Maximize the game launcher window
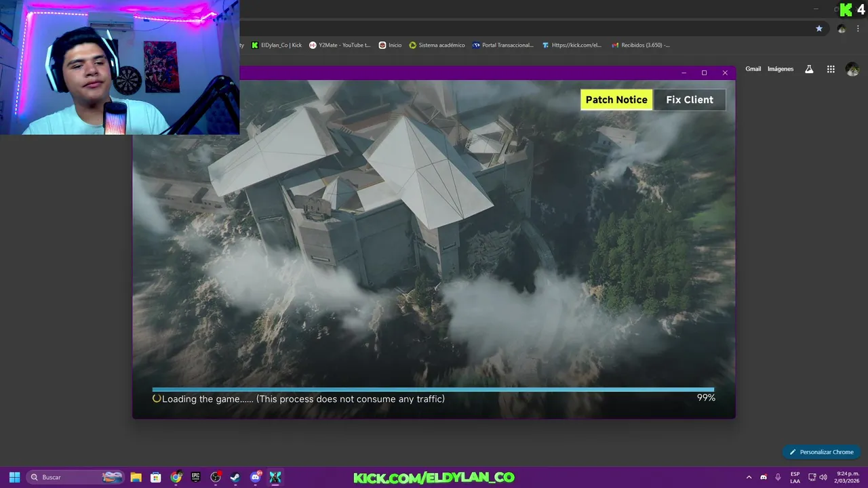This screenshot has width=868, height=488. (x=704, y=73)
